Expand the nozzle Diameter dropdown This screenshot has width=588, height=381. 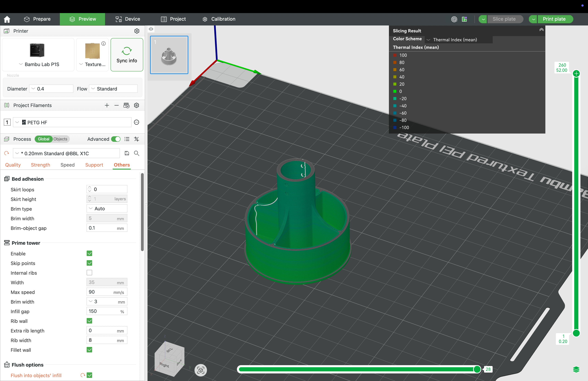(51, 89)
